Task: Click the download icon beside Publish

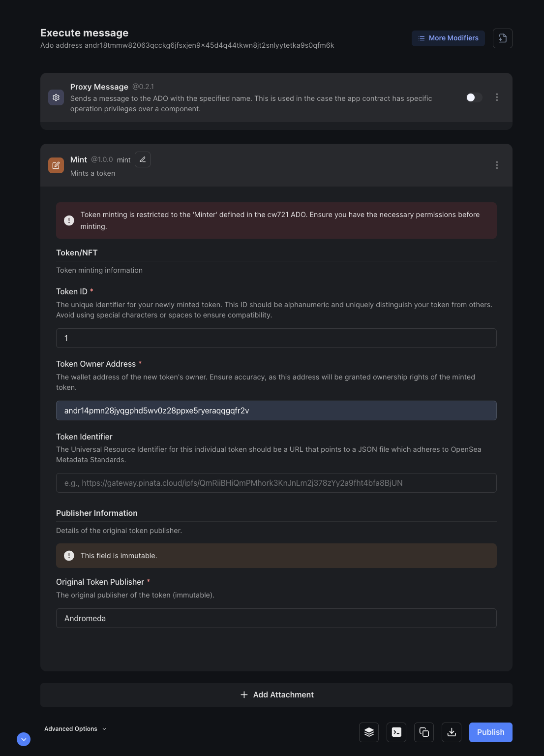Action: (452, 732)
